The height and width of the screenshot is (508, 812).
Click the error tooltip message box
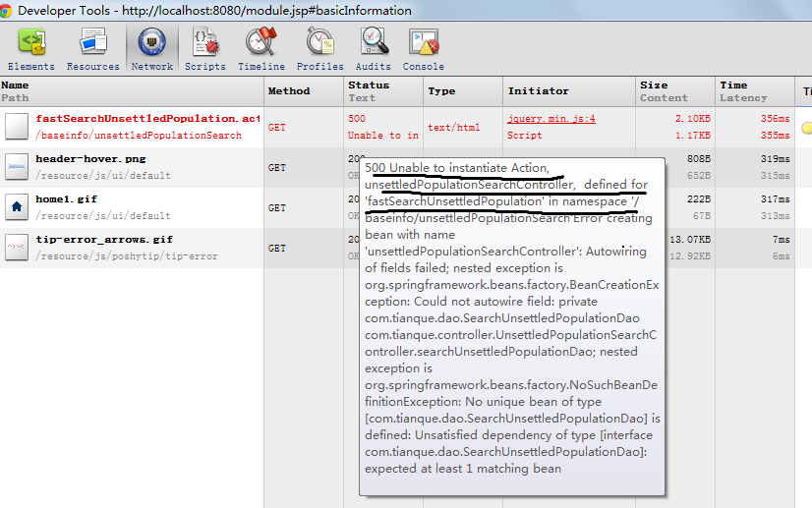pyautogui.click(x=512, y=326)
